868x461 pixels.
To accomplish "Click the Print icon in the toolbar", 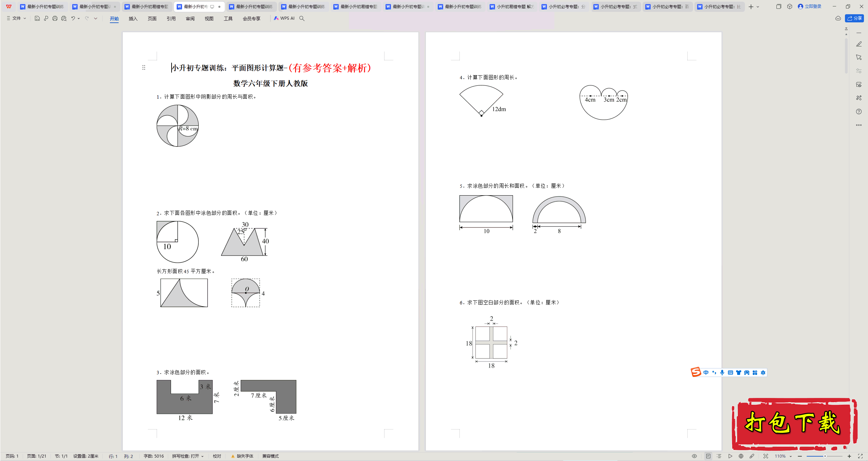I will pos(55,18).
